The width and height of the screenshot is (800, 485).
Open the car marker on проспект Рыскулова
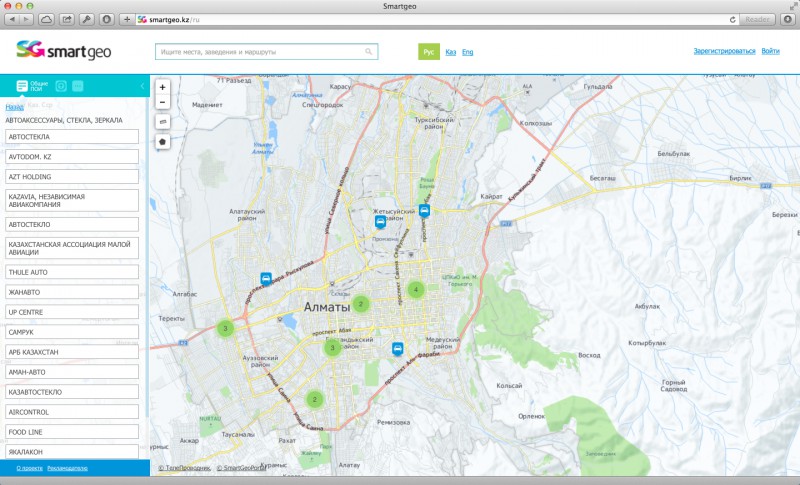coord(266,278)
